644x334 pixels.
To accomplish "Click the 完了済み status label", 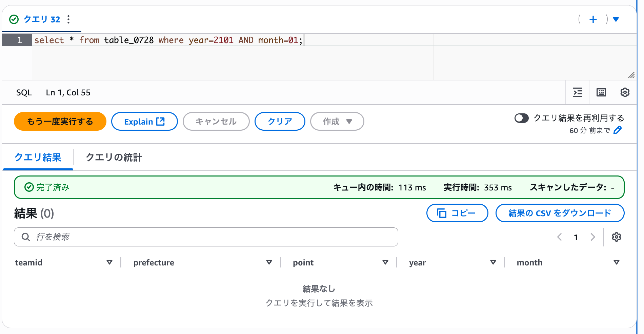I will (47, 187).
